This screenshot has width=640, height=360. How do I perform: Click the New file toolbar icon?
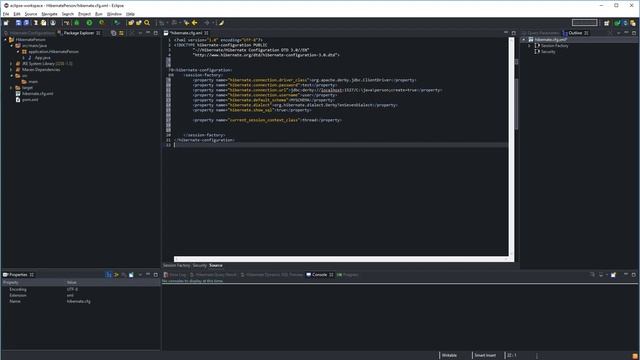(6, 23)
